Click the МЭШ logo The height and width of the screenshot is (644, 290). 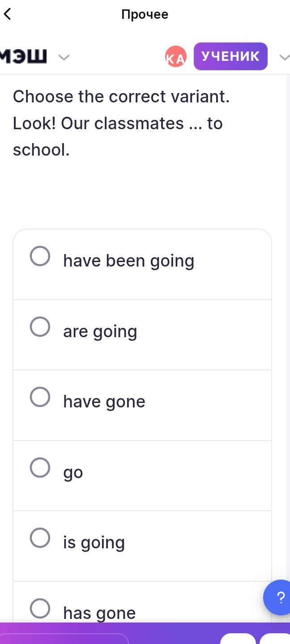23,57
